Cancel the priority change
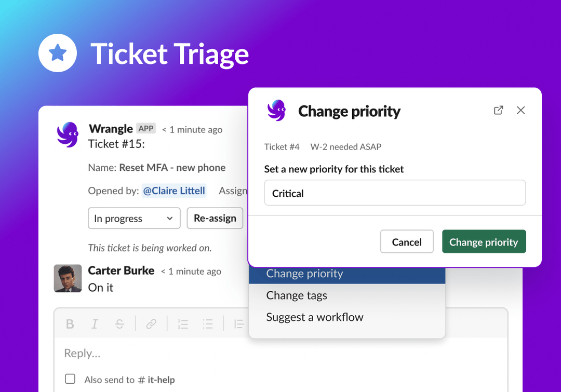 [x=407, y=241]
